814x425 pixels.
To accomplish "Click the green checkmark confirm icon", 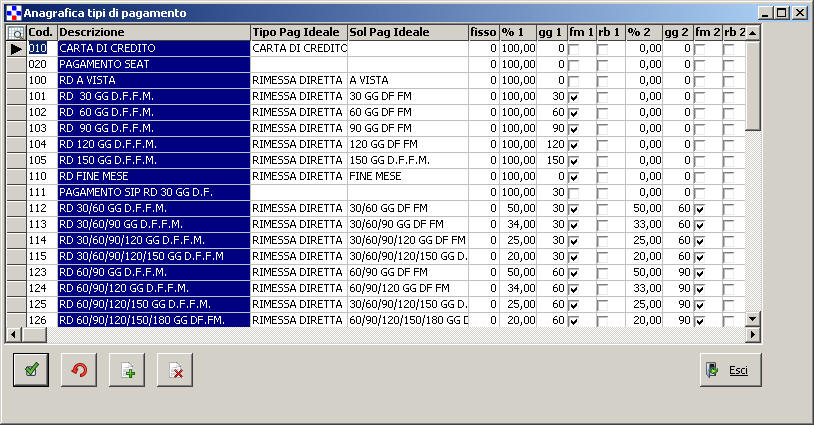I will 31,370.
